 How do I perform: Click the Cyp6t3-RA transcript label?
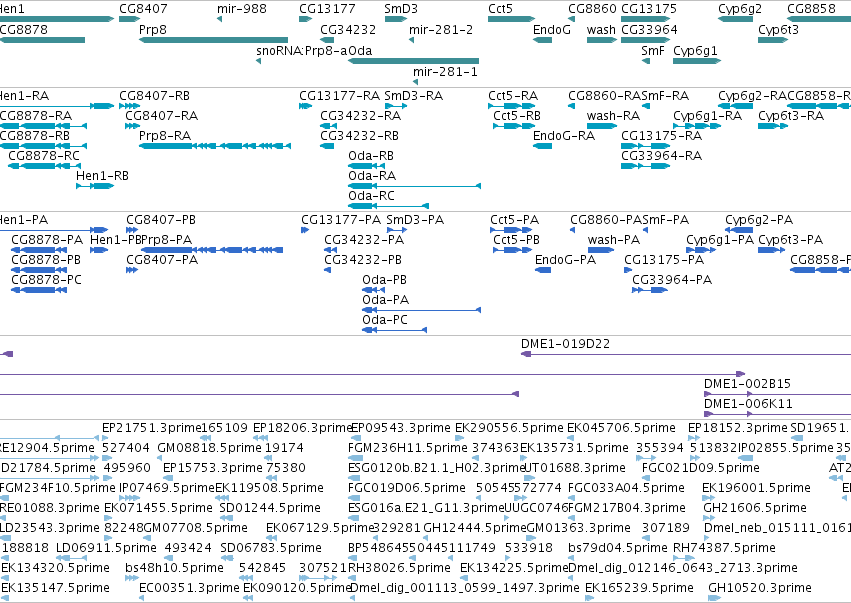click(791, 116)
